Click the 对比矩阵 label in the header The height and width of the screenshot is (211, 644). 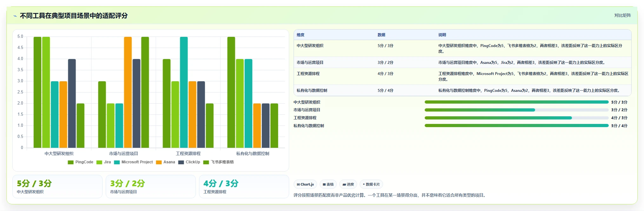pos(622,15)
